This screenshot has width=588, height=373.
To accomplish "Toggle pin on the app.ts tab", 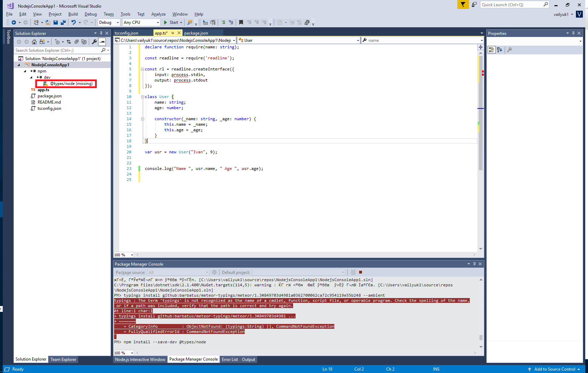I will [x=173, y=33].
